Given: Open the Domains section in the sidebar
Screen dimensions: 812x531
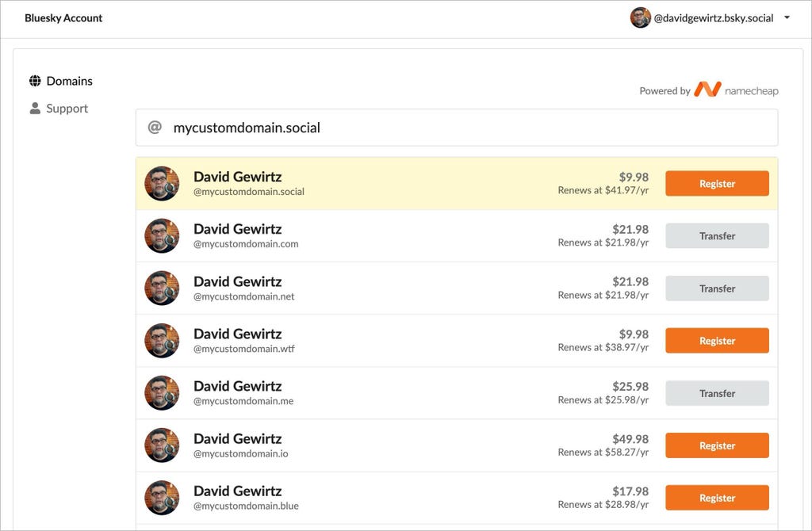Looking at the screenshot, I should (61, 81).
